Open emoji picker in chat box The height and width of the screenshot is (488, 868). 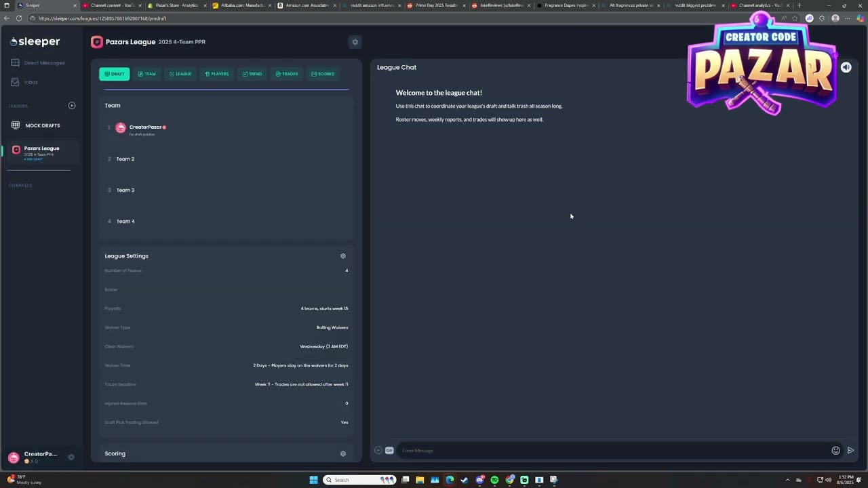[x=835, y=450]
